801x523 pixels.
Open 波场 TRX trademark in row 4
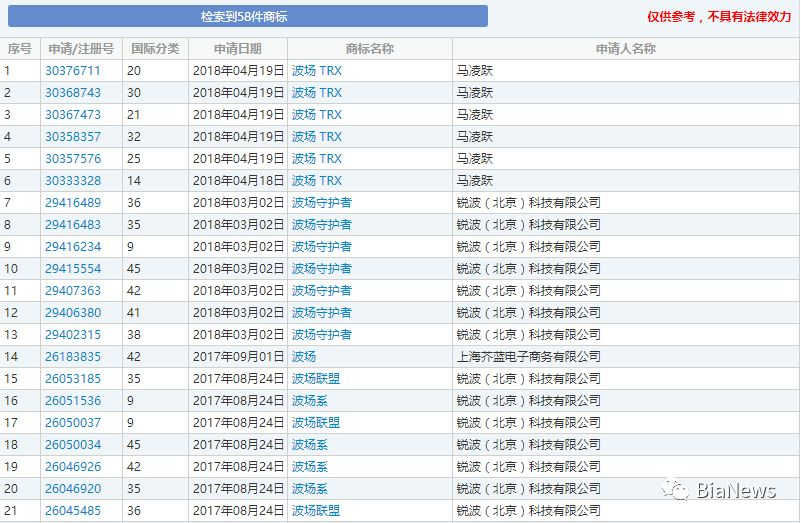pos(317,136)
